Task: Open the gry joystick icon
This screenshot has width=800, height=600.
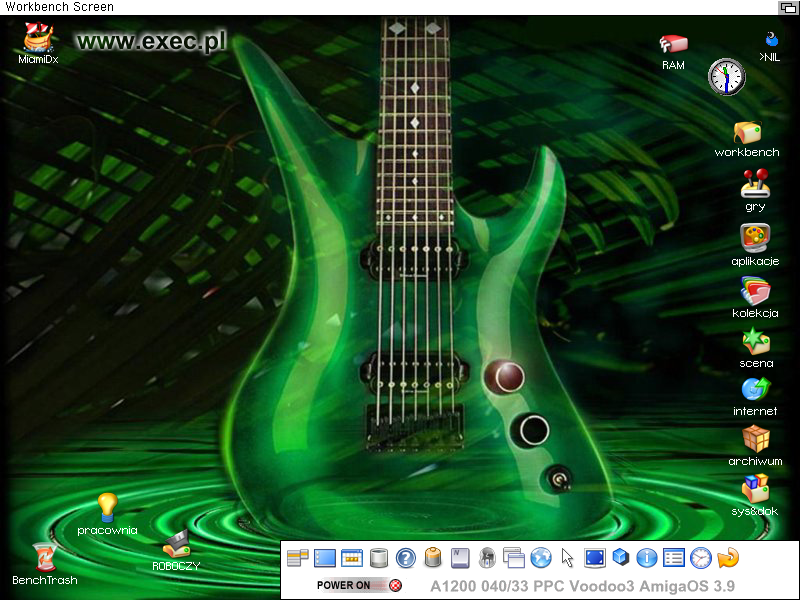Action: point(754,184)
